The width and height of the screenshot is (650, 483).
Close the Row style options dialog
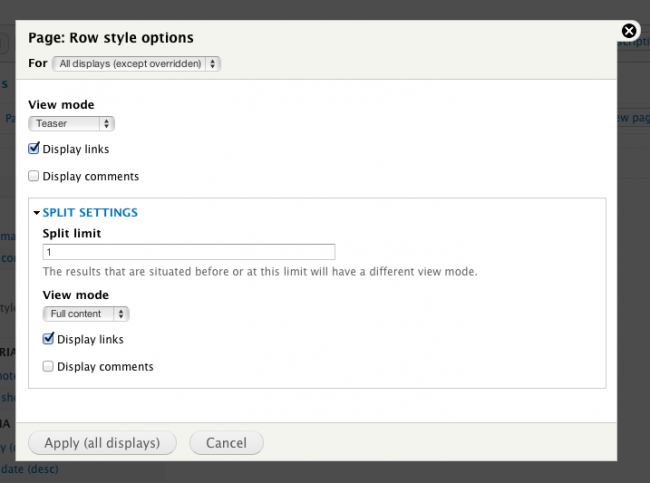click(628, 31)
